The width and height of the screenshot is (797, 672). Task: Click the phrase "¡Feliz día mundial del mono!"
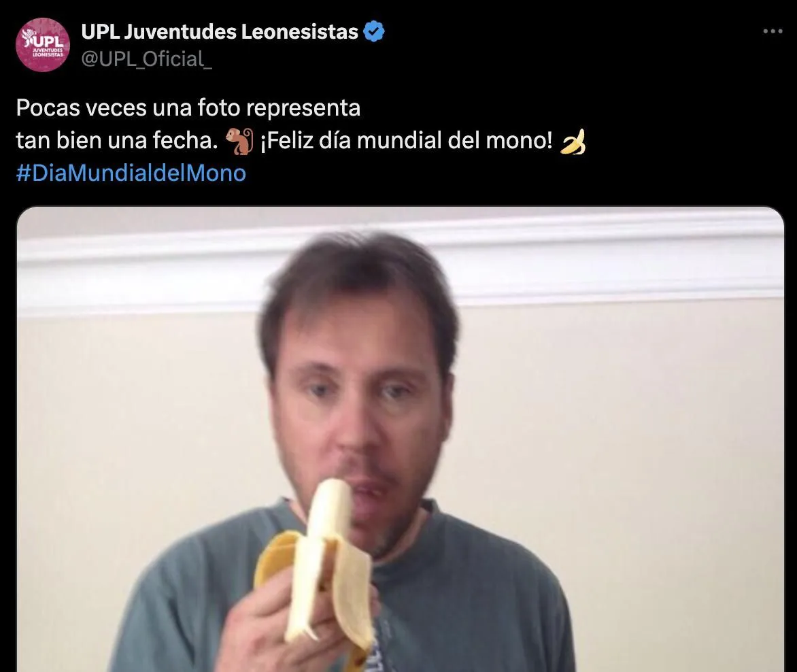pyautogui.click(x=406, y=140)
